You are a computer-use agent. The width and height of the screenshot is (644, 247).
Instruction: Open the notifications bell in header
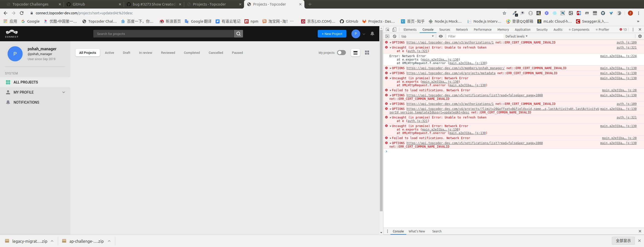372,34
